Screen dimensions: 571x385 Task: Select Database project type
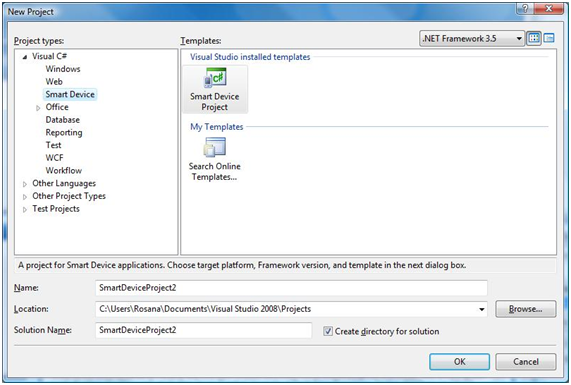62,120
